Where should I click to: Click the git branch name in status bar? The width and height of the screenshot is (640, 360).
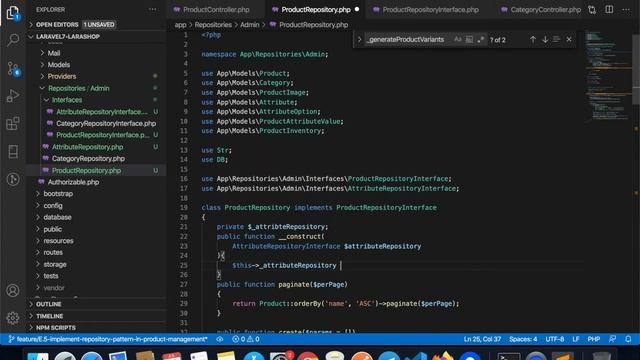(108, 339)
